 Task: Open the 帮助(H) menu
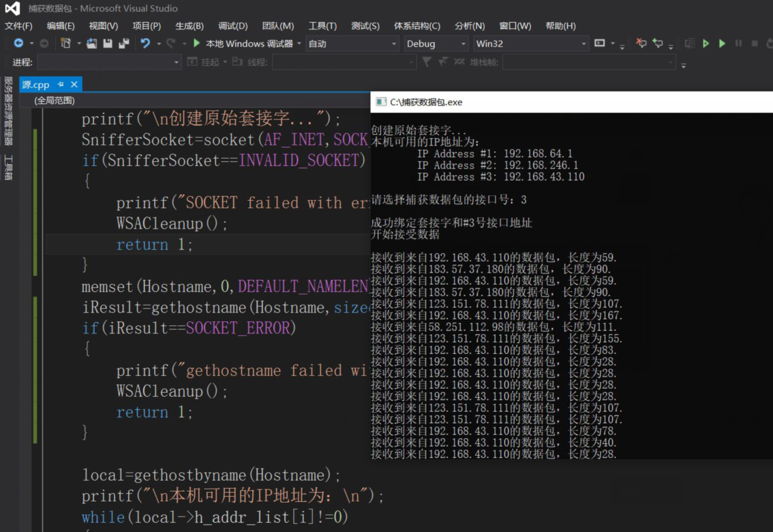click(560, 25)
